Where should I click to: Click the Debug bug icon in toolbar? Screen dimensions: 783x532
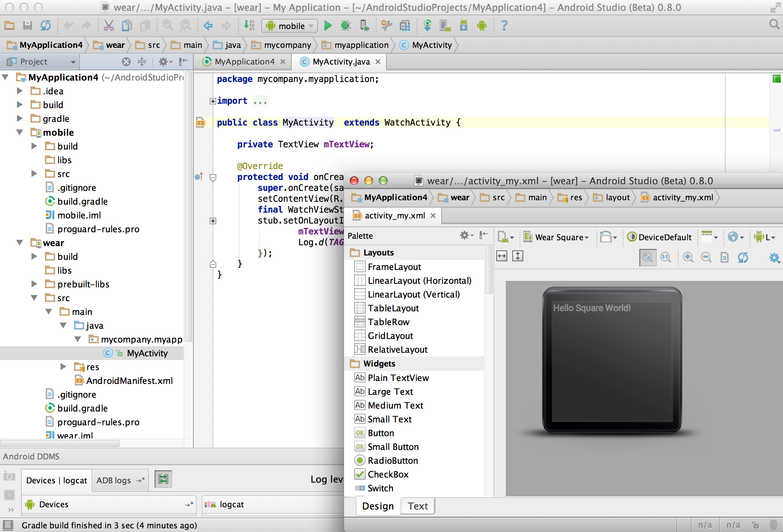click(346, 26)
